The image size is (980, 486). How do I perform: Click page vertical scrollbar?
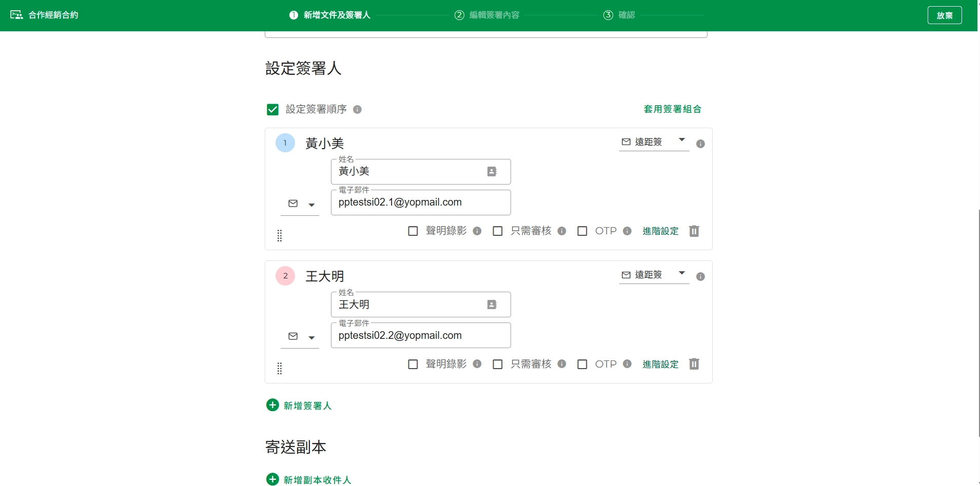(x=979, y=323)
